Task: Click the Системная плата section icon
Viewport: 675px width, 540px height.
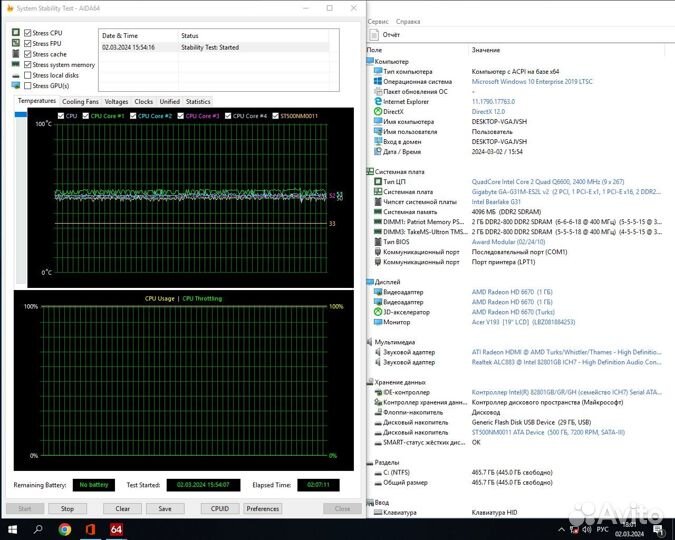Action: 370,171
